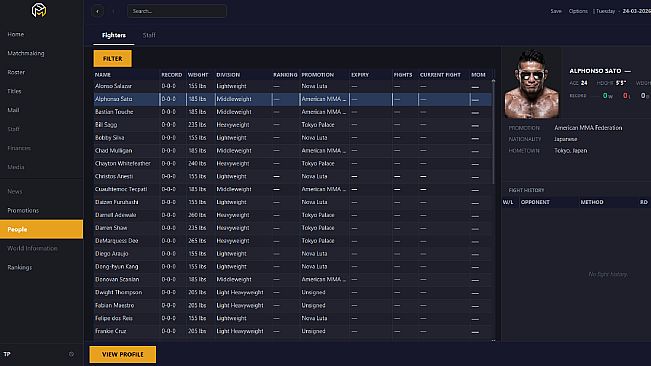Select the Christos Anesti row

[293, 176]
